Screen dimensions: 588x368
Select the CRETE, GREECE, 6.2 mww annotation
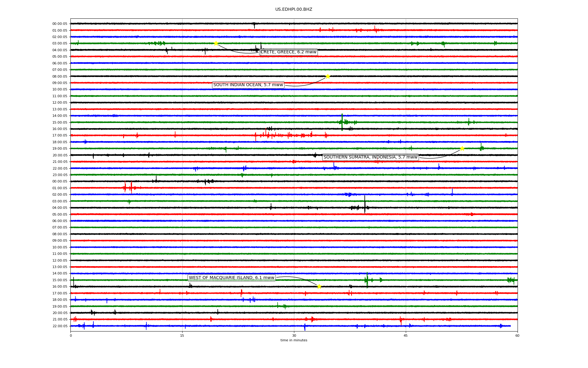[288, 52]
